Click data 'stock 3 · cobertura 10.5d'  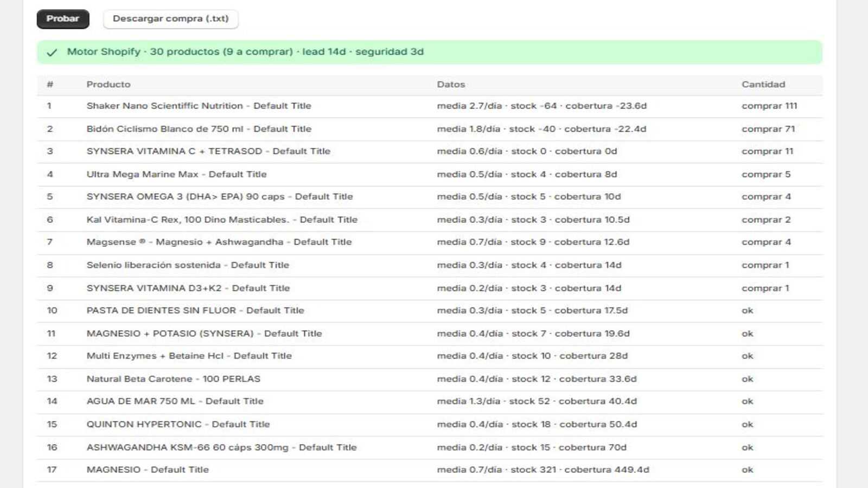[x=571, y=220]
